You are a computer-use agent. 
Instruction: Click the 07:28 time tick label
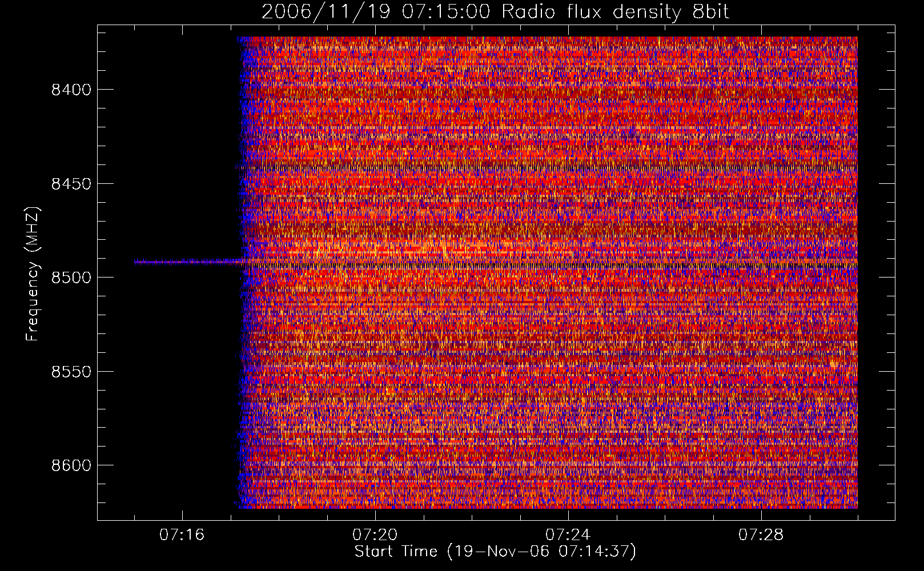761,535
